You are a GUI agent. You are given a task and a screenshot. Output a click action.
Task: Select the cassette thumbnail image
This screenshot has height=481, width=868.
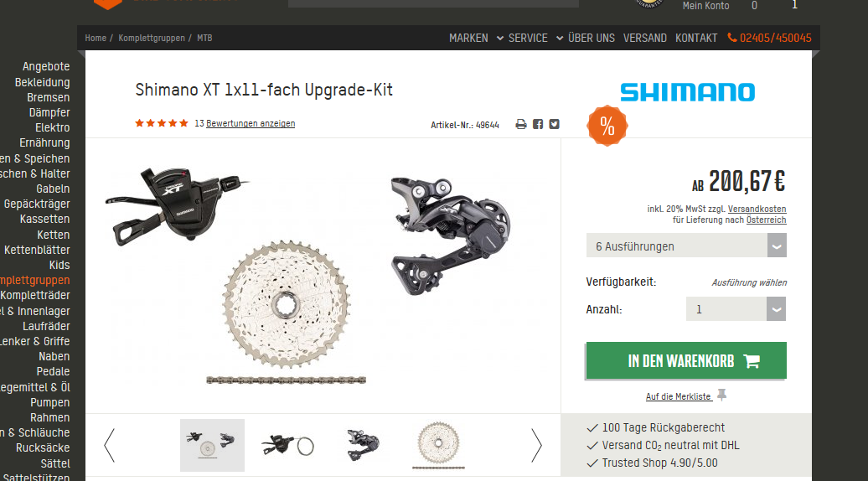pos(438,446)
